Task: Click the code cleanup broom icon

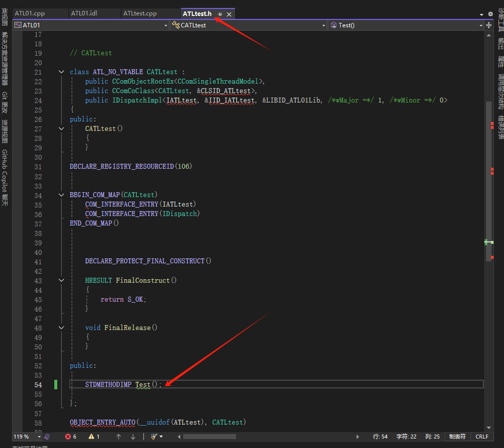Action: point(154,437)
